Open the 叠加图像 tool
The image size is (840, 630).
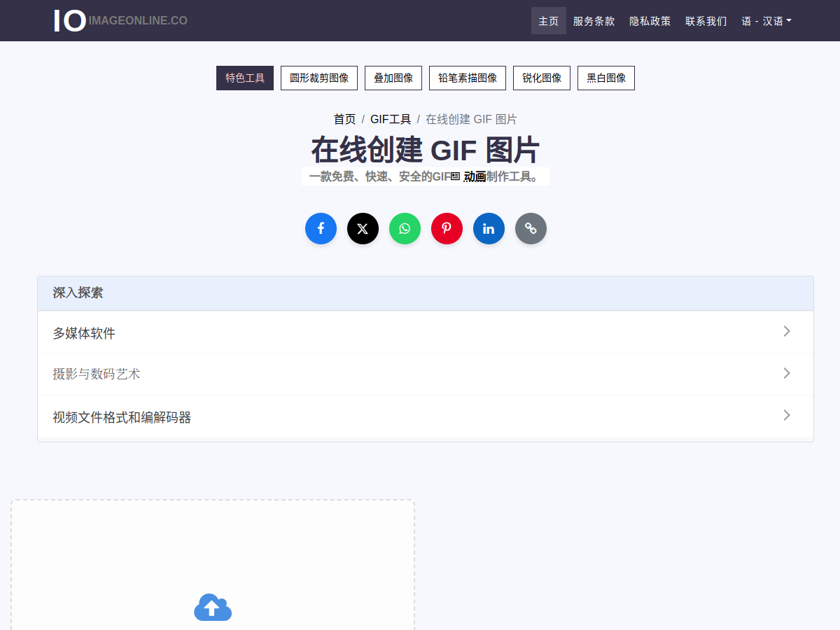point(393,78)
